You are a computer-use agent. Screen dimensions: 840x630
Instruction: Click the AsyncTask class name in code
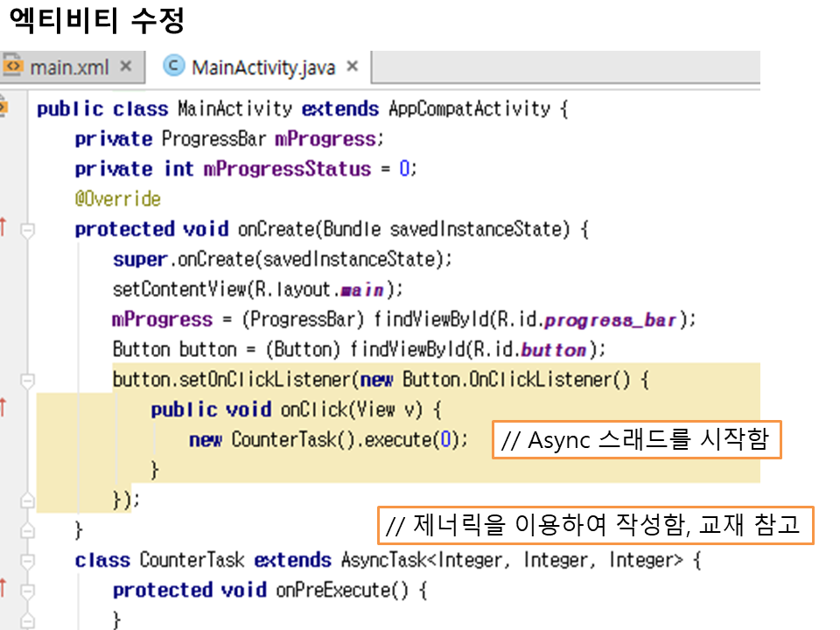[381, 560]
